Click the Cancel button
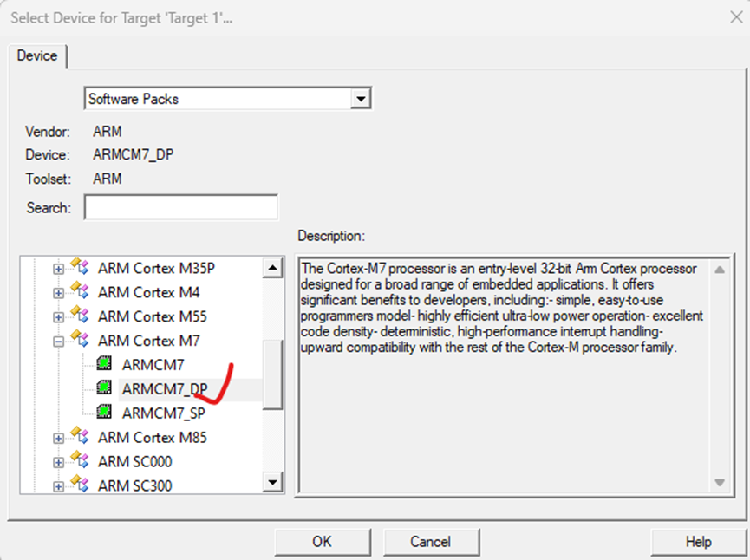Image resolution: width=750 pixels, height=560 pixels. 431,542
